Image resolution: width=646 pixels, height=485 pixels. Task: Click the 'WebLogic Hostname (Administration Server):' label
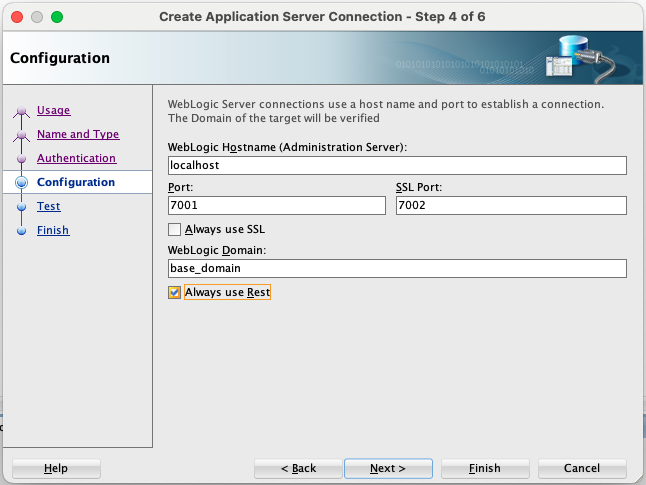287,147
